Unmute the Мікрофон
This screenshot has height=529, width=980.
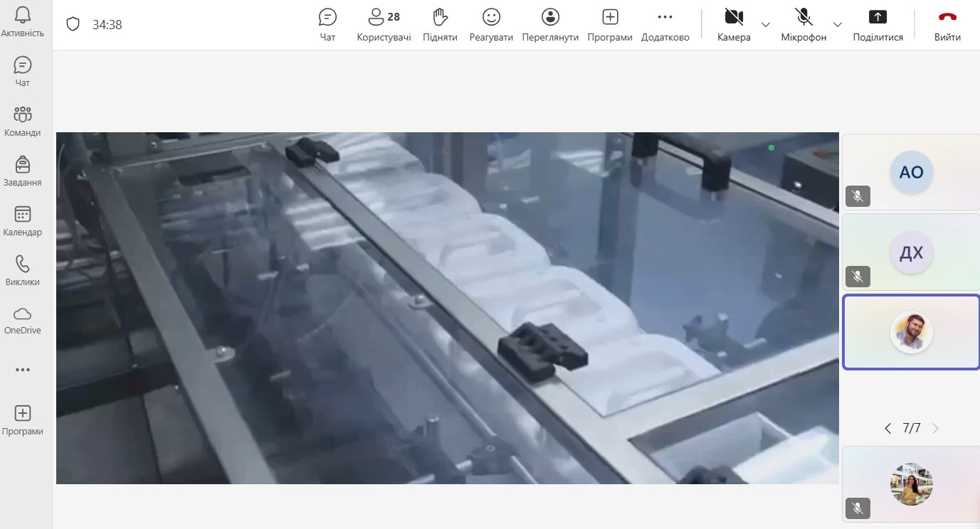click(804, 24)
